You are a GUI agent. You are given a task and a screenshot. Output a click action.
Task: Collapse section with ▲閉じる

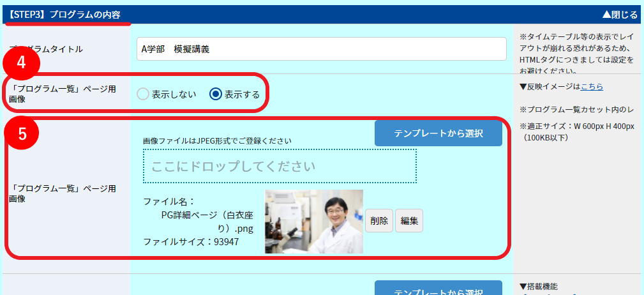(620, 15)
